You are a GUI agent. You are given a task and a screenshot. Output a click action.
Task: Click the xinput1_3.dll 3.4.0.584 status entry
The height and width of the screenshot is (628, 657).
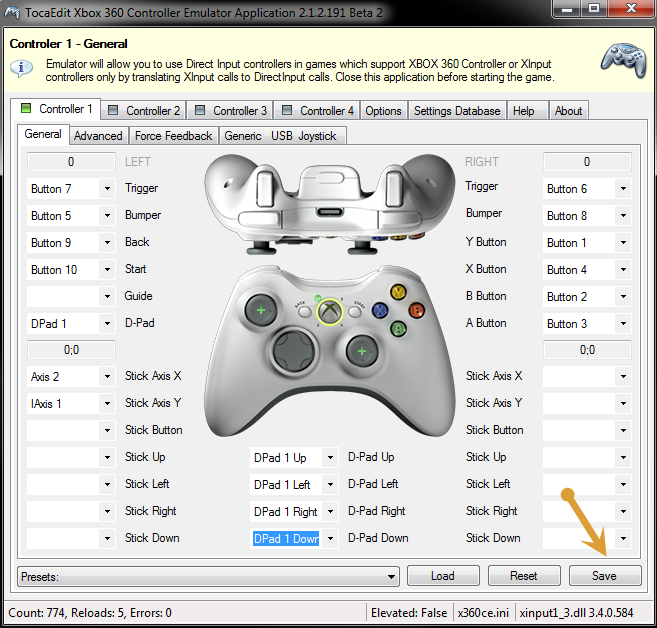point(577,613)
